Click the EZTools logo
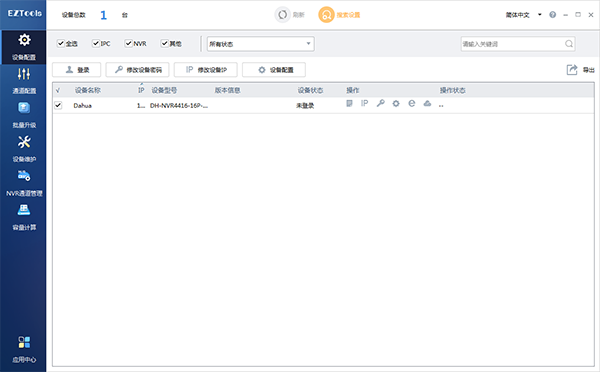Screen dimensions: 600x372 [x=24, y=13]
